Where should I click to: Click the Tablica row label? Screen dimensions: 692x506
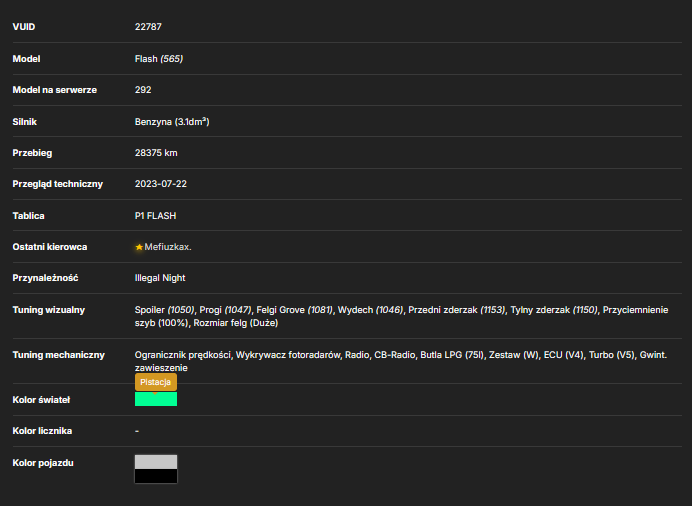pyautogui.click(x=29, y=216)
